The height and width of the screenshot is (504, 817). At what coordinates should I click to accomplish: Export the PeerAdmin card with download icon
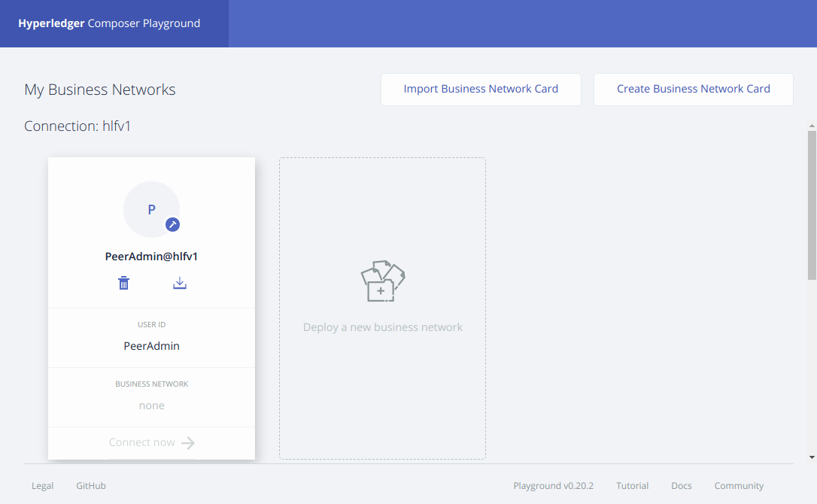click(x=180, y=283)
